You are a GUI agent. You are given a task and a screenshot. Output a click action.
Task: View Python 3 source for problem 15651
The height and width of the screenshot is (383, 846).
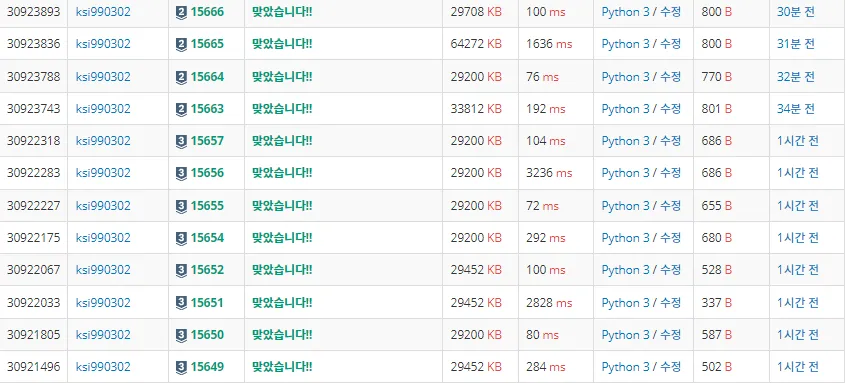625,303
